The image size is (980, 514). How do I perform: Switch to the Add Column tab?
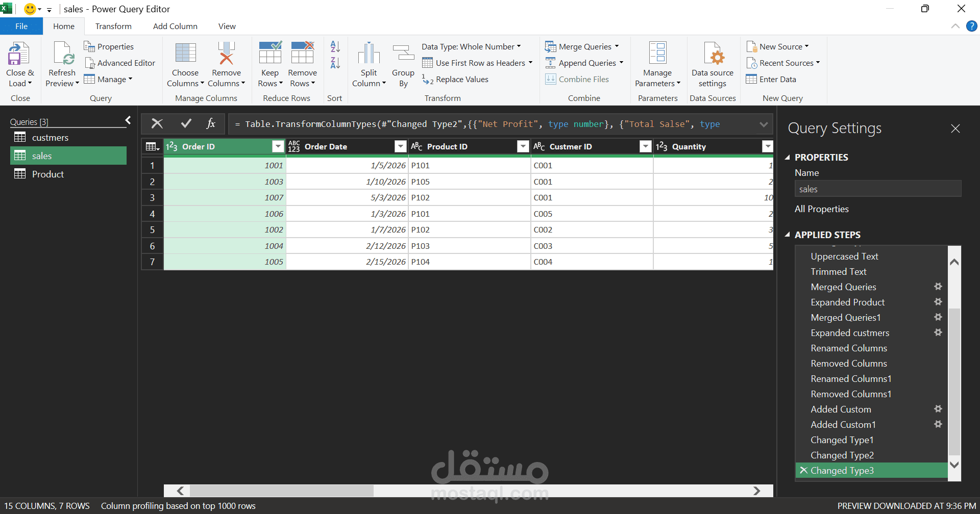coord(175,26)
